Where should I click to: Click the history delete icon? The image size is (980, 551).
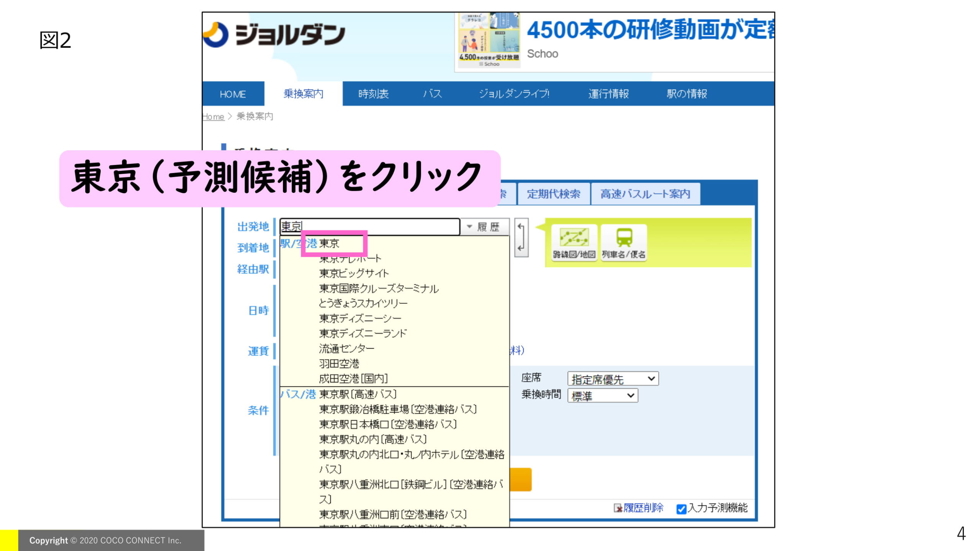617,508
